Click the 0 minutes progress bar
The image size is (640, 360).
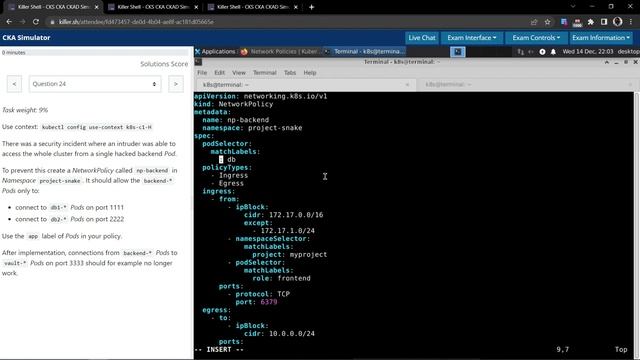coord(95,53)
